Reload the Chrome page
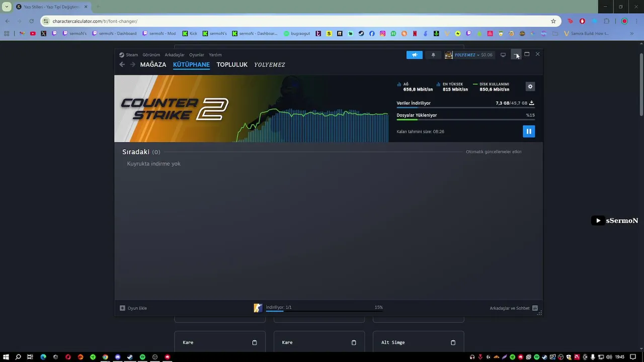The width and height of the screenshot is (644, 362). (31, 21)
